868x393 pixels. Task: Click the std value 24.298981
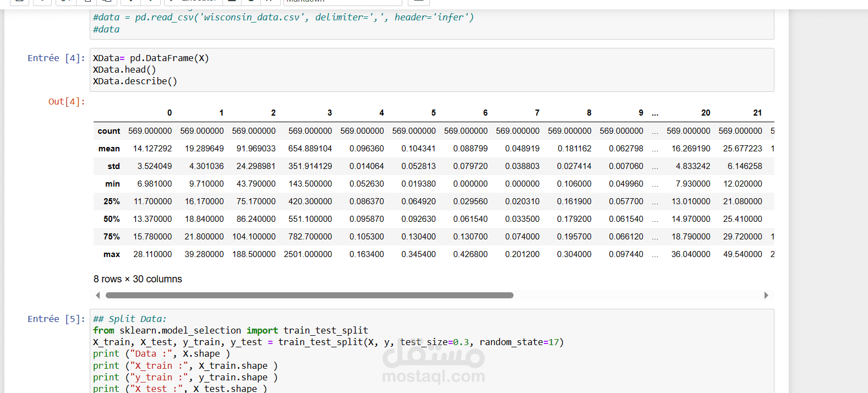pos(256,166)
